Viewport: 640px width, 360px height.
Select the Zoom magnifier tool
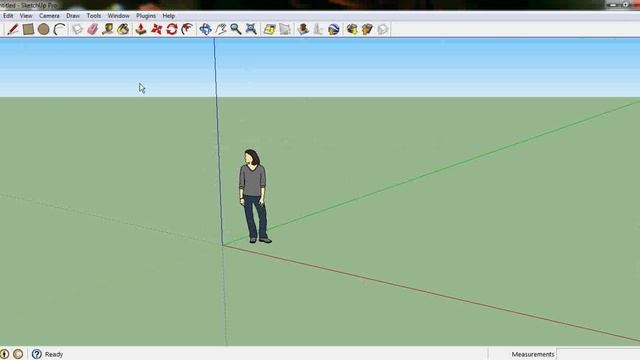[x=236, y=29]
